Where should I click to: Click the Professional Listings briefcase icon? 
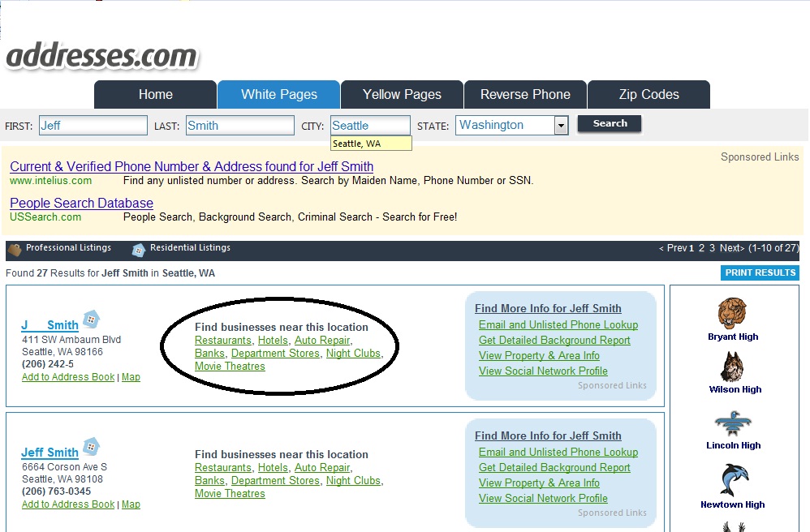15,251
